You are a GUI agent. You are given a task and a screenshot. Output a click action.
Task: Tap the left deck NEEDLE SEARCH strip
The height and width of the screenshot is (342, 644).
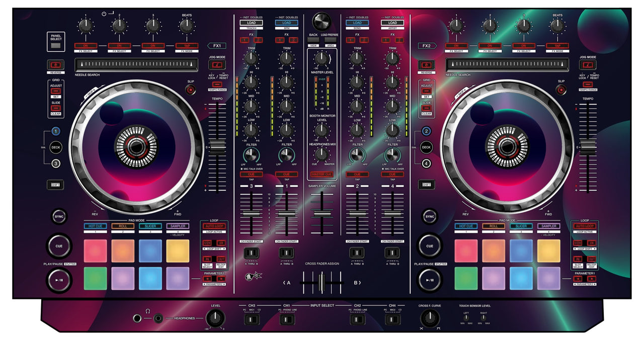(136, 64)
